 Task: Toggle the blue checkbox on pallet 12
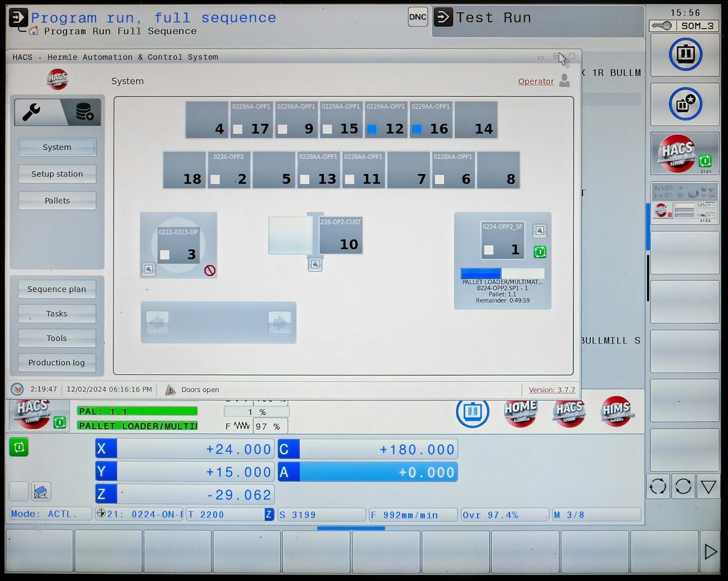click(x=372, y=129)
